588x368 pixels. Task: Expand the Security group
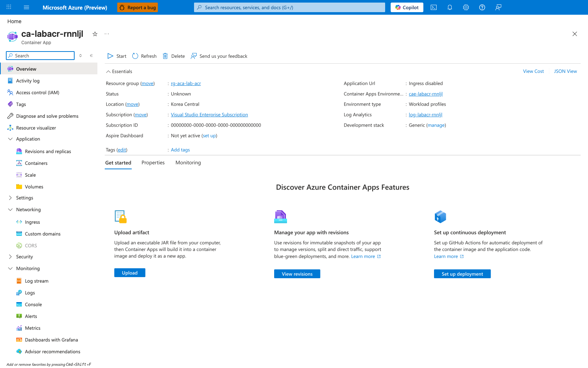tap(10, 256)
